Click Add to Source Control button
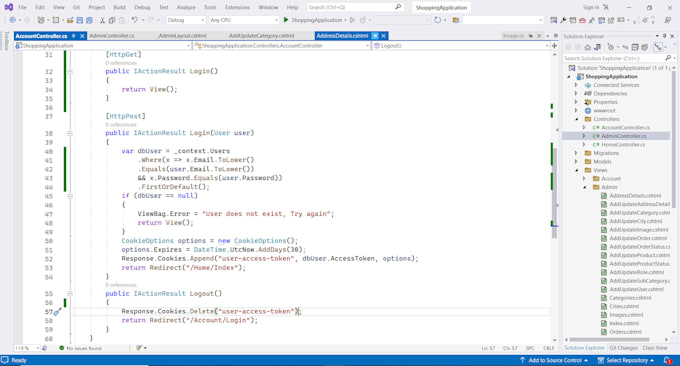This screenshot has height=366, width=680. click(x=554, y=360)
